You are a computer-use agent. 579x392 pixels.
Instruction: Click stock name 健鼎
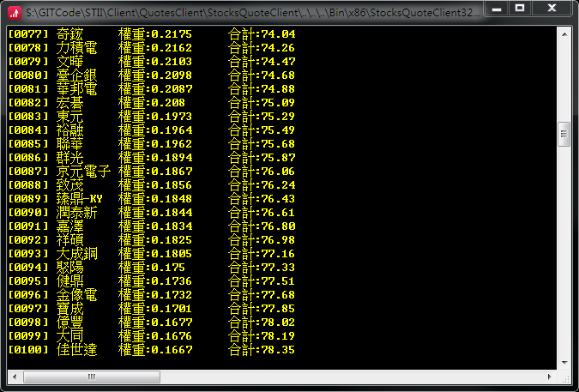(x=69, y=280)
